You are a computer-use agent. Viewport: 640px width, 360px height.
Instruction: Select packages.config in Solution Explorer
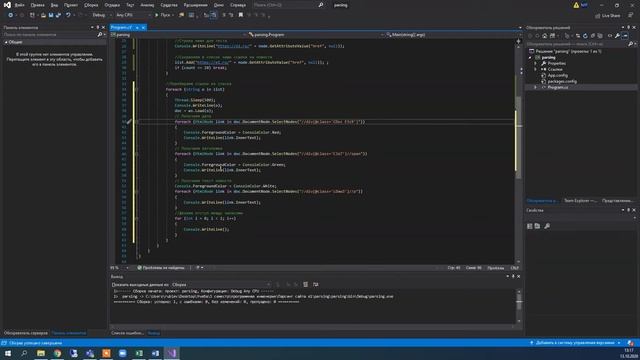(562, 81)
